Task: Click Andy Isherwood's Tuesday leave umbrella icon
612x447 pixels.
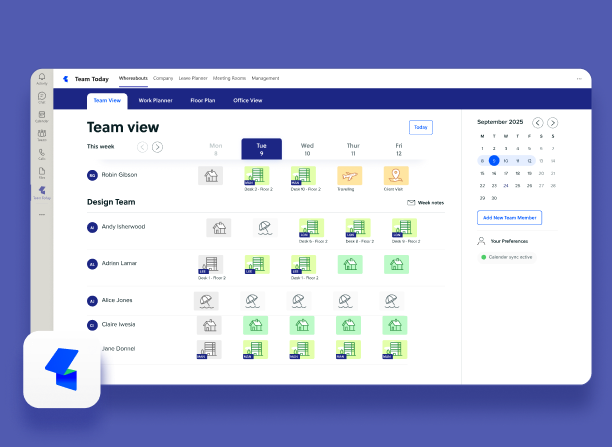Action: pos(265,228)
